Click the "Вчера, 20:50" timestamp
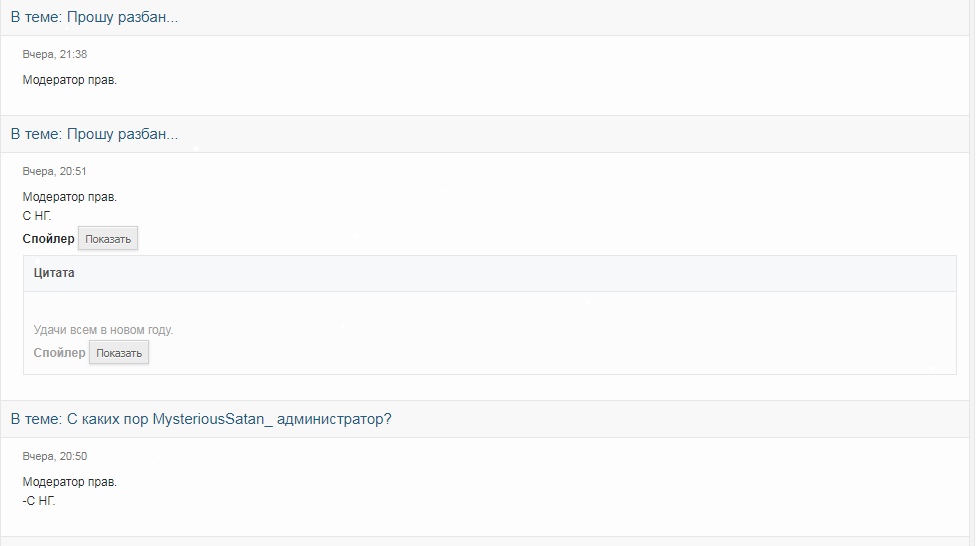Screen dimensions: 976x546 tap(55, 456)
